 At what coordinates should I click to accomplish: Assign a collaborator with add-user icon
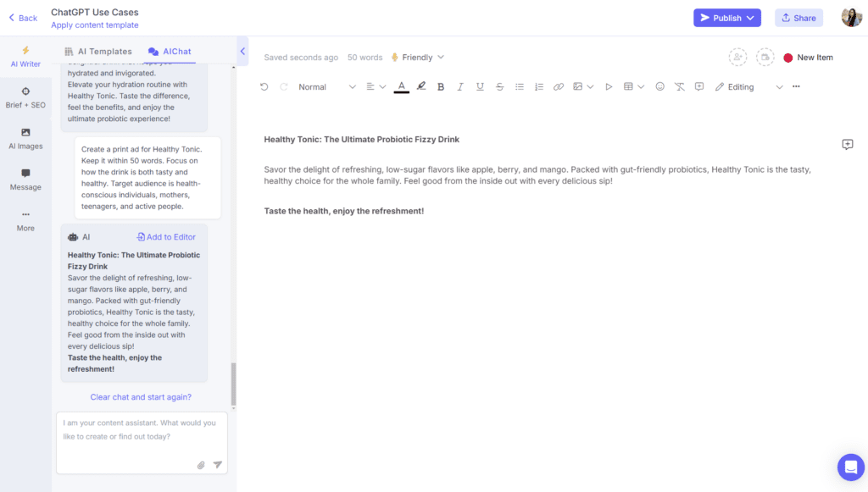[737, 57]
